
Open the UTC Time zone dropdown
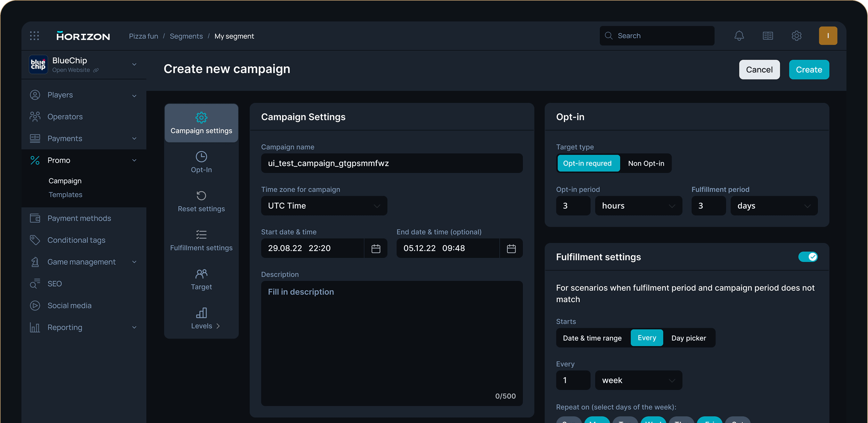tap(324, 206)
